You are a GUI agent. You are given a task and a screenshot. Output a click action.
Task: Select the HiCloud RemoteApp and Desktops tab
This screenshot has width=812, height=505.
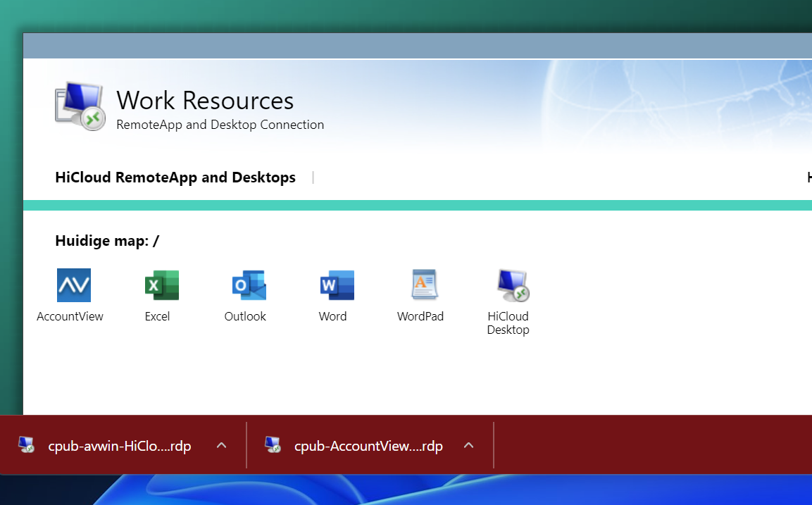click(x=175, y=177)
